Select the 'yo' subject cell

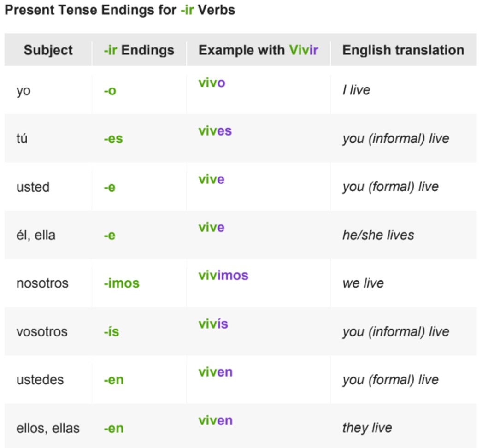(x=24, y=90)
